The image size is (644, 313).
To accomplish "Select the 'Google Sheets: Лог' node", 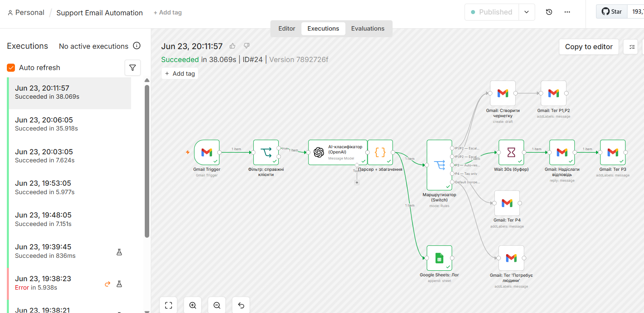I will pyautogui.click(x=440, y=258).
